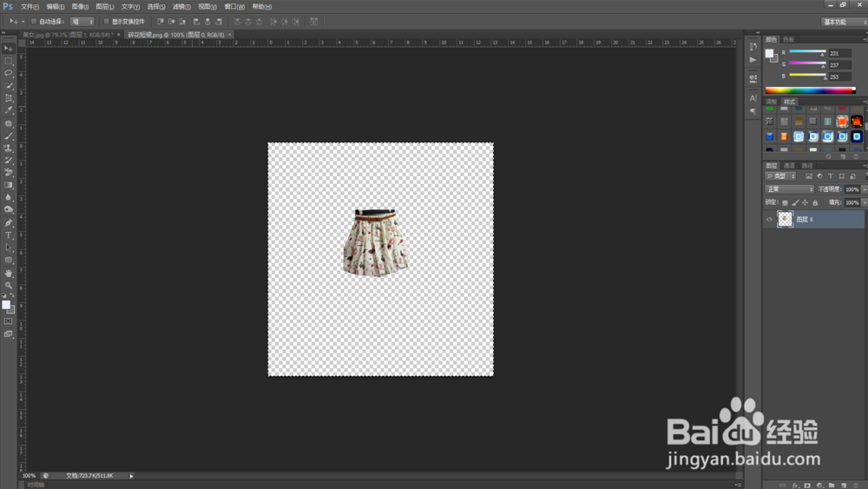This screenshot has height=489, width=868.
Task: Click the R red channel slider
Action: click(x=807, y=52)
